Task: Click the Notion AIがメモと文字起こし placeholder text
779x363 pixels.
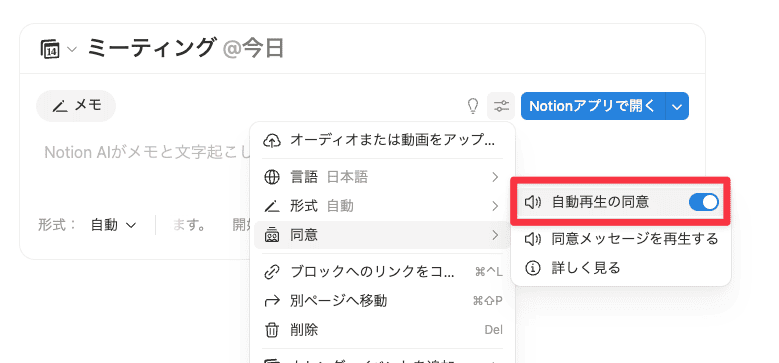Action: click(148, 152)
